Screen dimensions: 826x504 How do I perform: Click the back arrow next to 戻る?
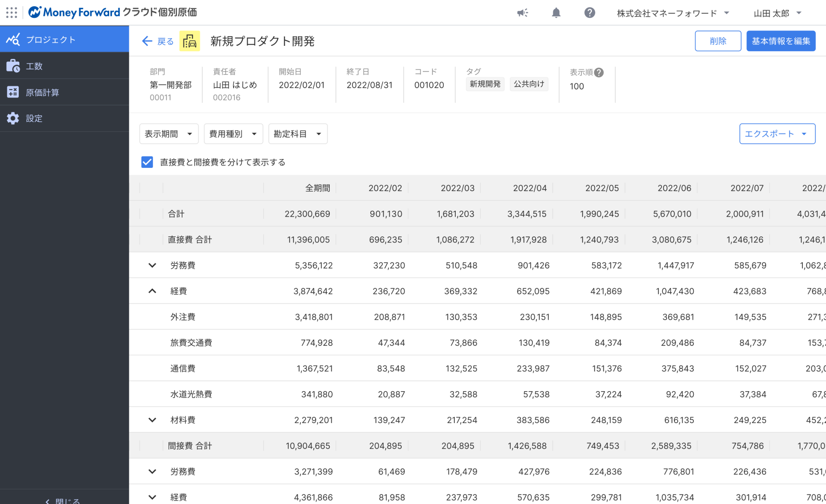point(147,41)
